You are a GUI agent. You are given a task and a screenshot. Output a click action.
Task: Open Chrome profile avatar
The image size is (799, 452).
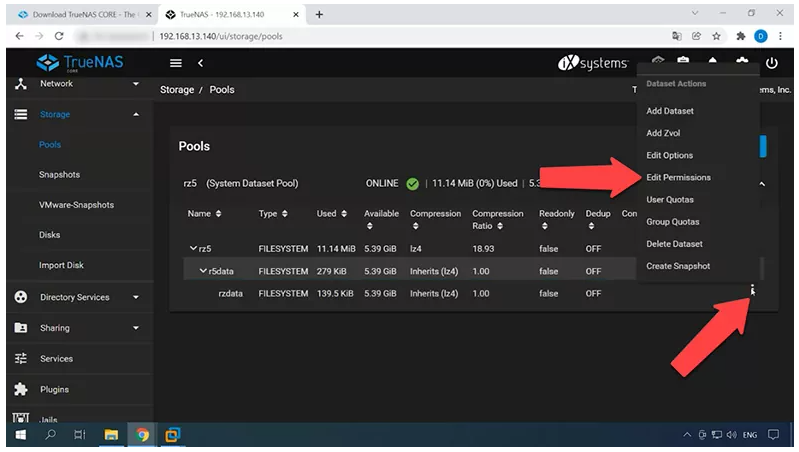[761, 36]
